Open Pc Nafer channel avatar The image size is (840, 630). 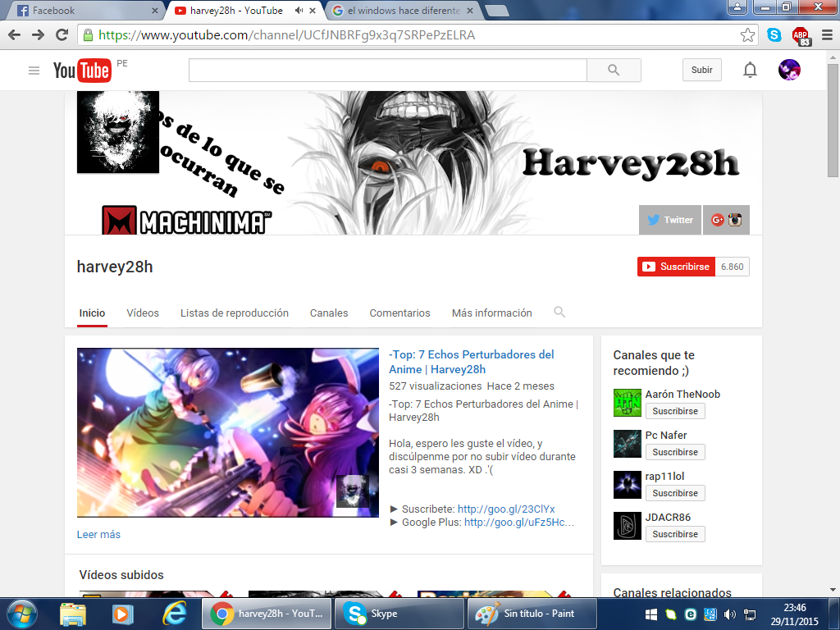(628, 444)
